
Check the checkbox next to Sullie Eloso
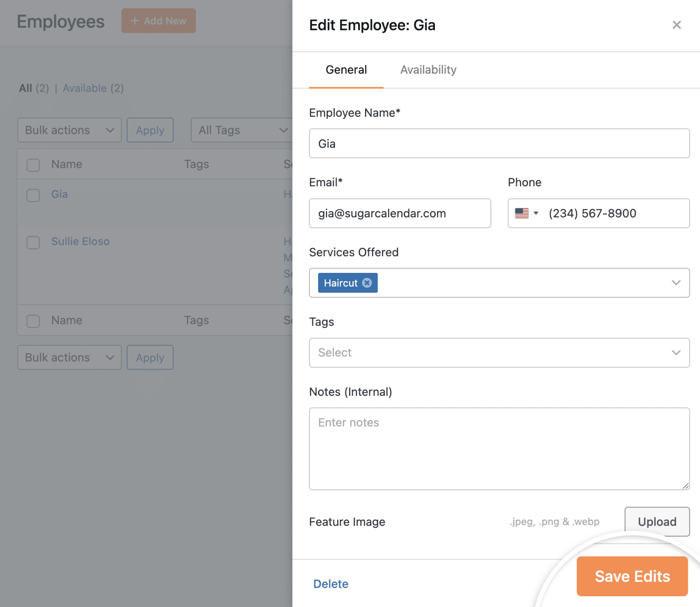[33, 243]
